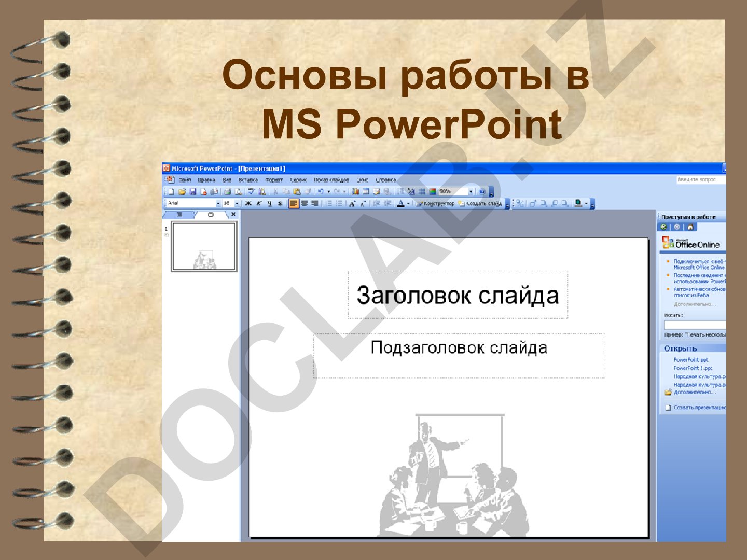This screenshot has width=747, height=560.
Task: Open the Справка menu
Action: point(386,180)
